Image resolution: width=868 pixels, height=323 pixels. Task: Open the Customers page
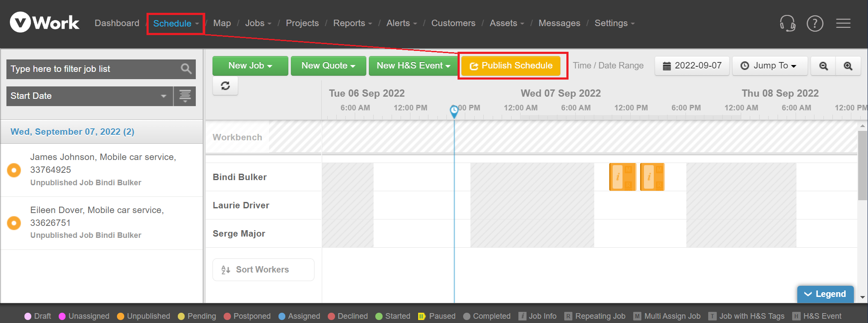[x=453, y=23]
